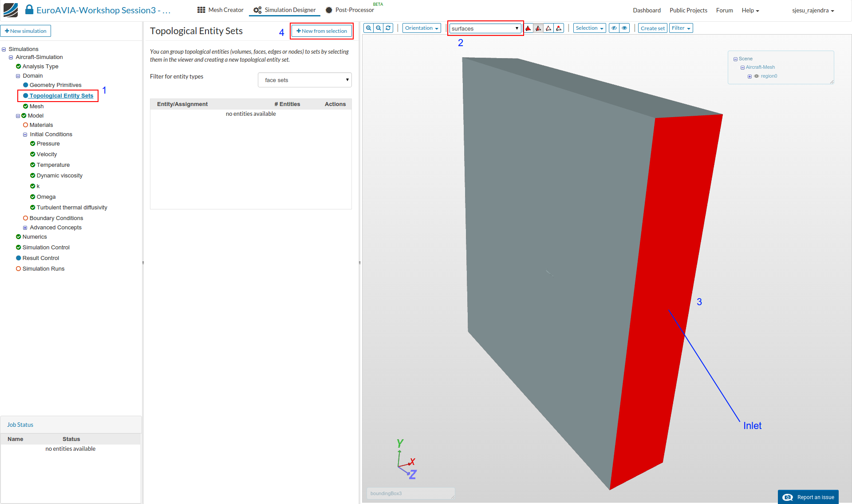Select the wireframe render mode icon

548,28
